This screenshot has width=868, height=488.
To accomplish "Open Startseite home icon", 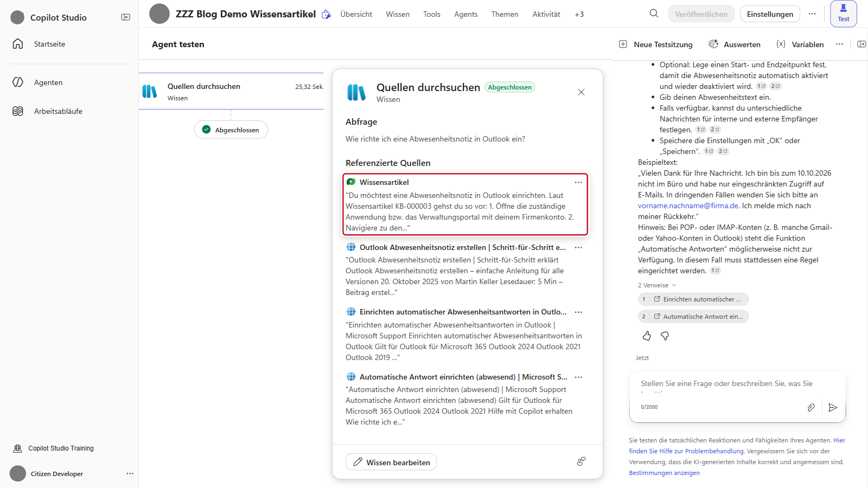I will [18, 44].
